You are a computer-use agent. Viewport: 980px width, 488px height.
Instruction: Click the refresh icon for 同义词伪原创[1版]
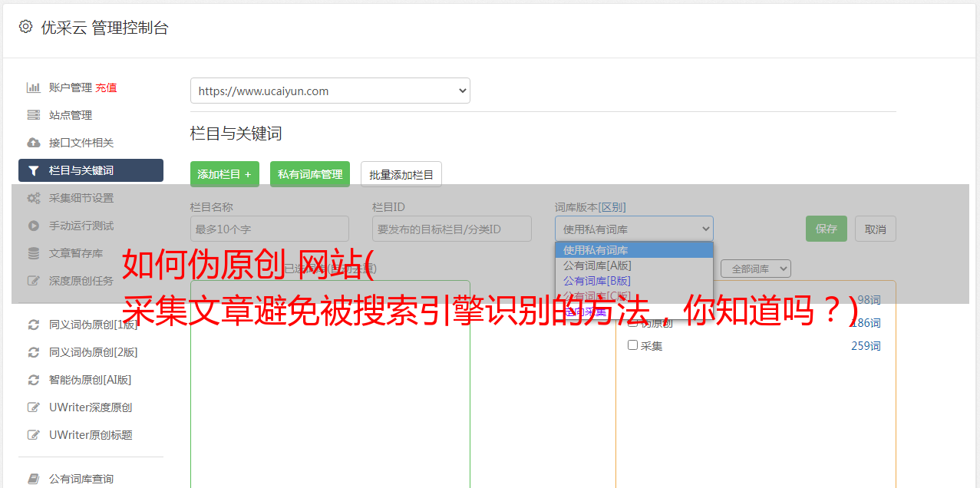[x=34, y=325]
